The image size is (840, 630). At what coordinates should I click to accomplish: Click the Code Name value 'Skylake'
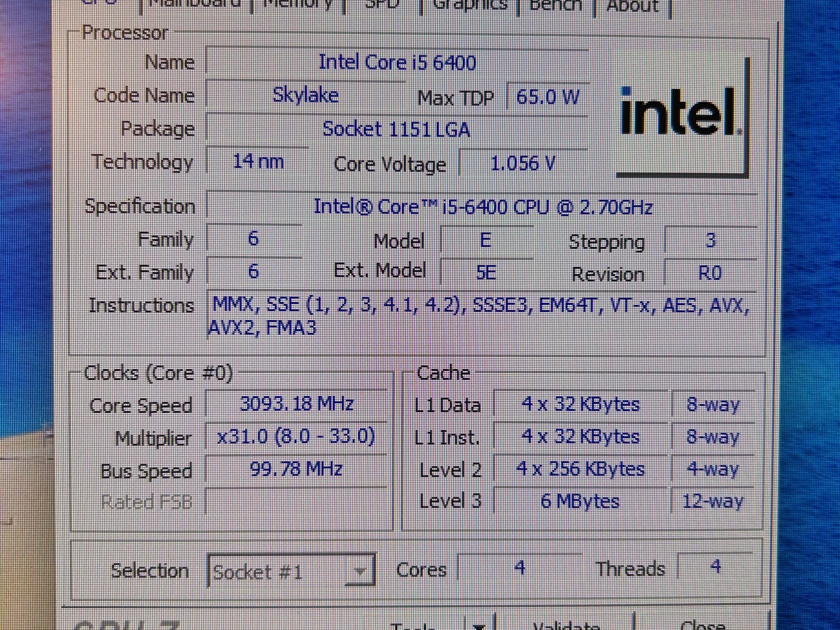pyautogui.click(x=306, y=96)
